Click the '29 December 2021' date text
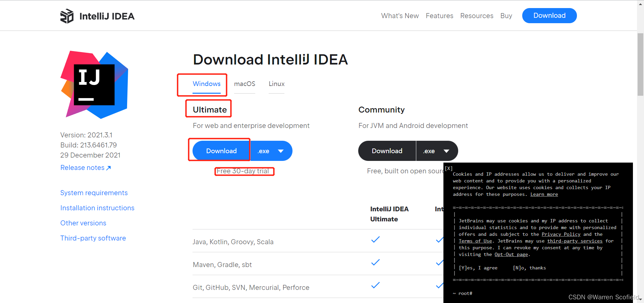 90,155
